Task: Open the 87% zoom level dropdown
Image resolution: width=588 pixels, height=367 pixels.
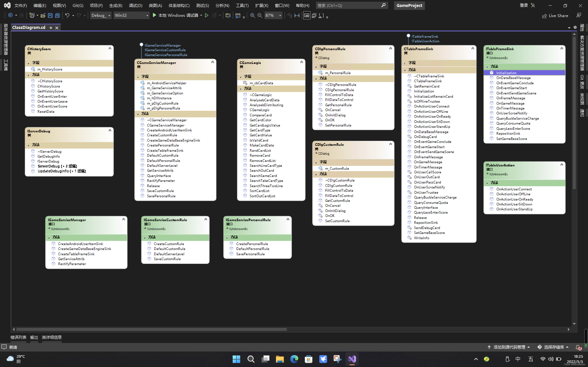Action: [280, 16]
